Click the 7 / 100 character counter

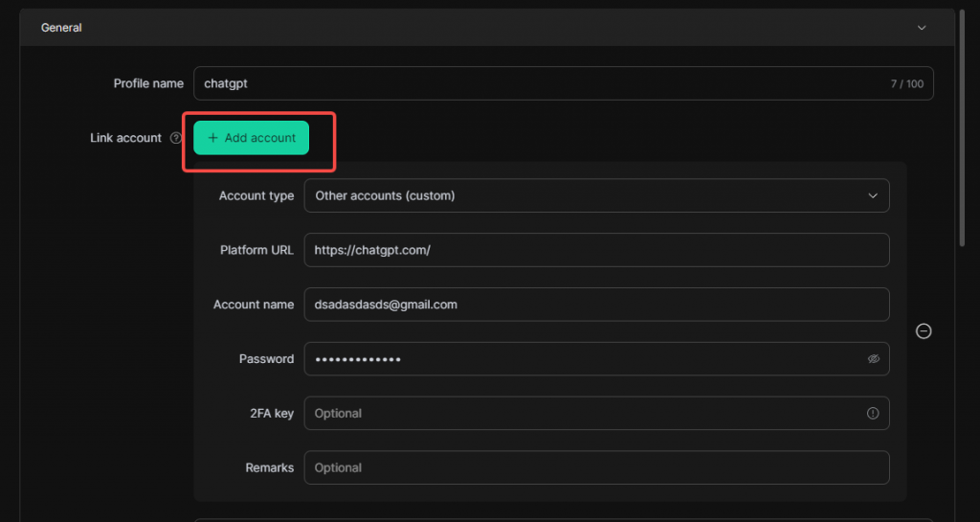[907, 83]
